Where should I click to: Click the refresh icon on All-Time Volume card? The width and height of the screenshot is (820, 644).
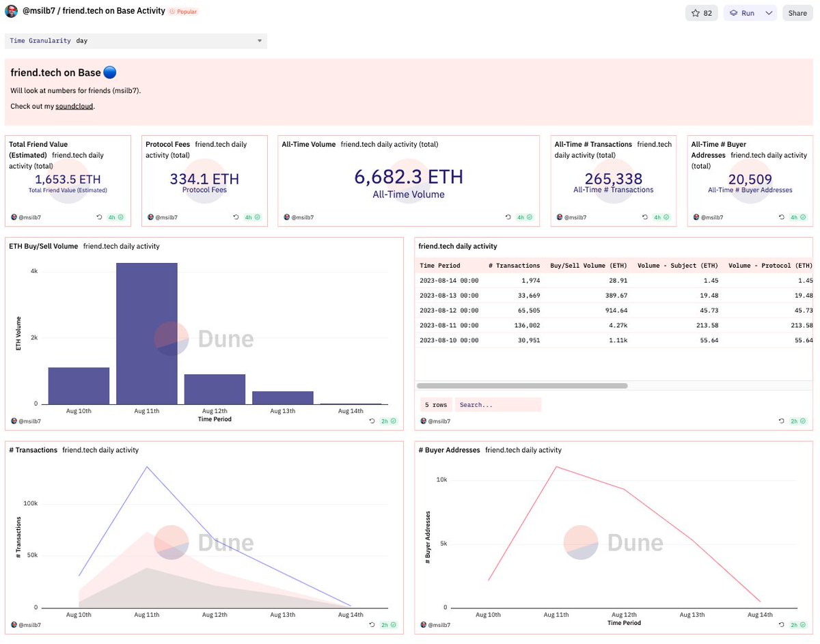tap(508, 217)
